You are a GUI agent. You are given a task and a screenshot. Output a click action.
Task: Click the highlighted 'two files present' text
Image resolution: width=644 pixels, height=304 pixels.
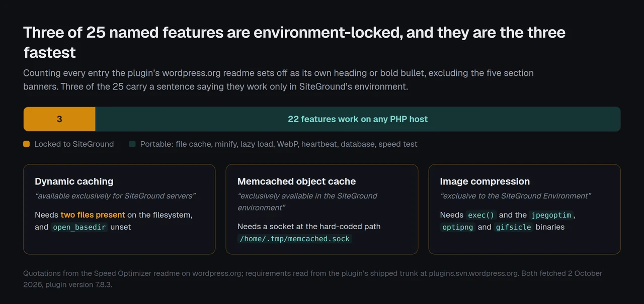click(93, 215)
